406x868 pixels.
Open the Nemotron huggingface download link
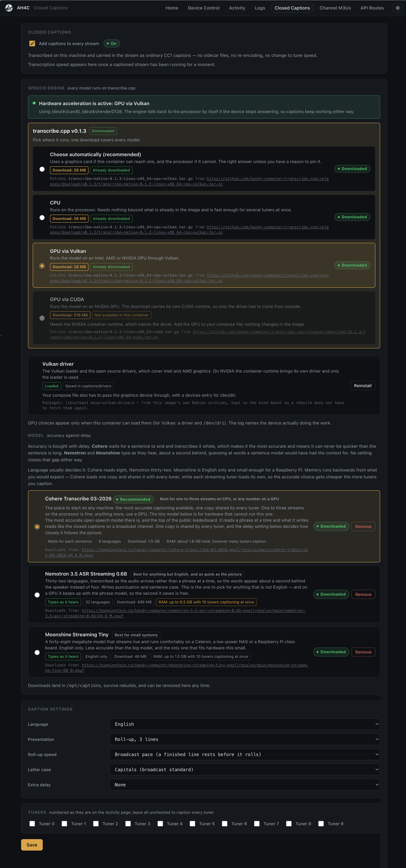175,613
